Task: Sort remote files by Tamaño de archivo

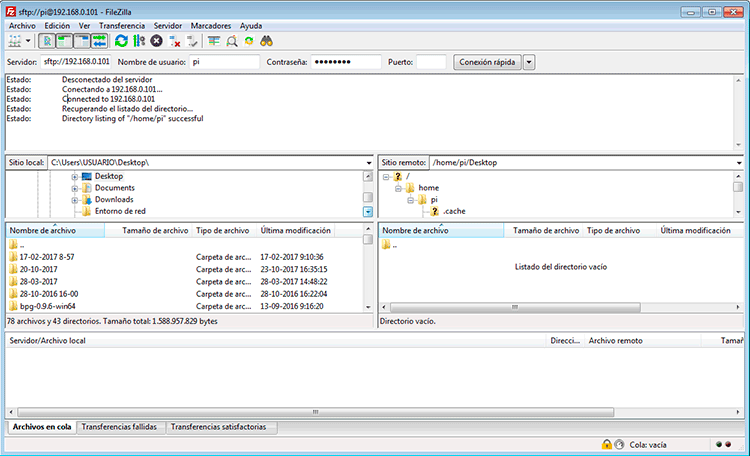Action: 544,231
